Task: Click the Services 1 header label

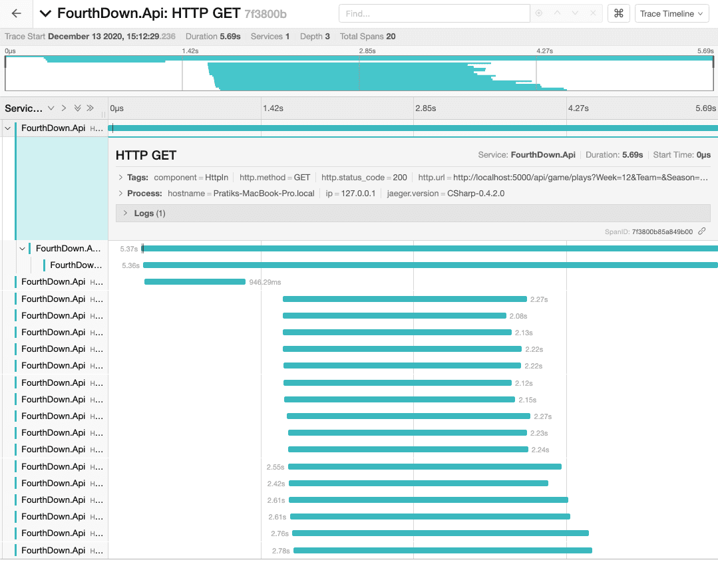Action: (269, 37)
